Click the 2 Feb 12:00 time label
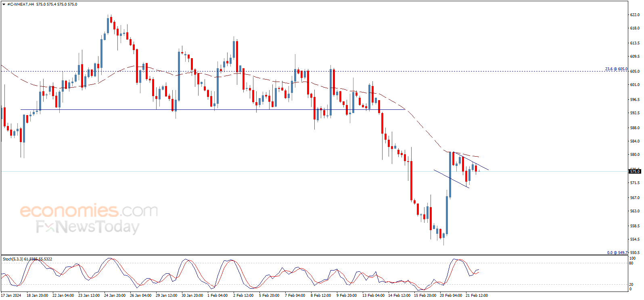Screen dimensions: 644x300 click(243, 296)
